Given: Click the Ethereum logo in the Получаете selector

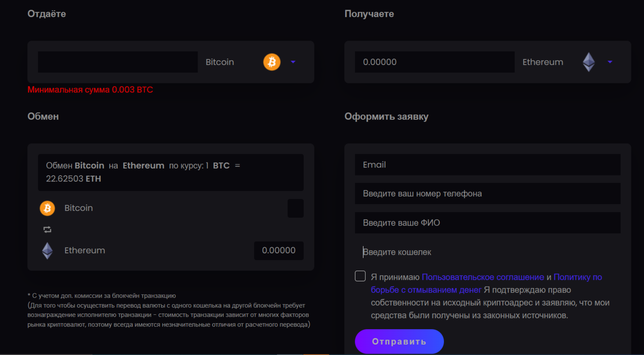Looking at the screenshot, I should (x=589, y=62).
